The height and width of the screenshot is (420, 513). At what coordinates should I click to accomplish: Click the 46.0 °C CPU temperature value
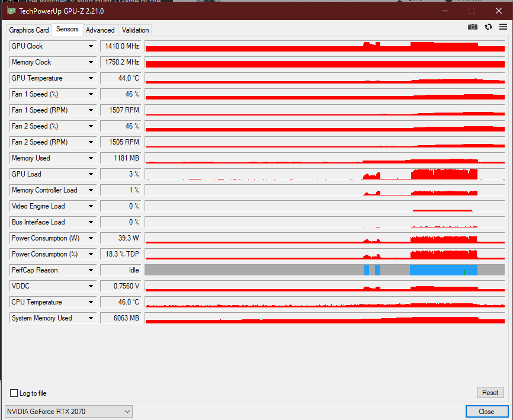point(121,302)
